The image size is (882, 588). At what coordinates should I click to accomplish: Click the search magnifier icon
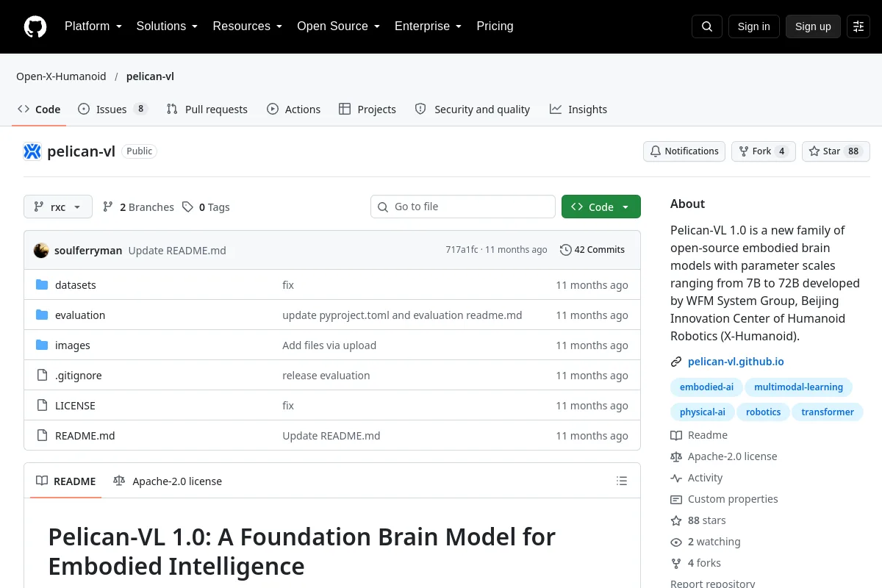pyautogui.click(x=707, y=26)
